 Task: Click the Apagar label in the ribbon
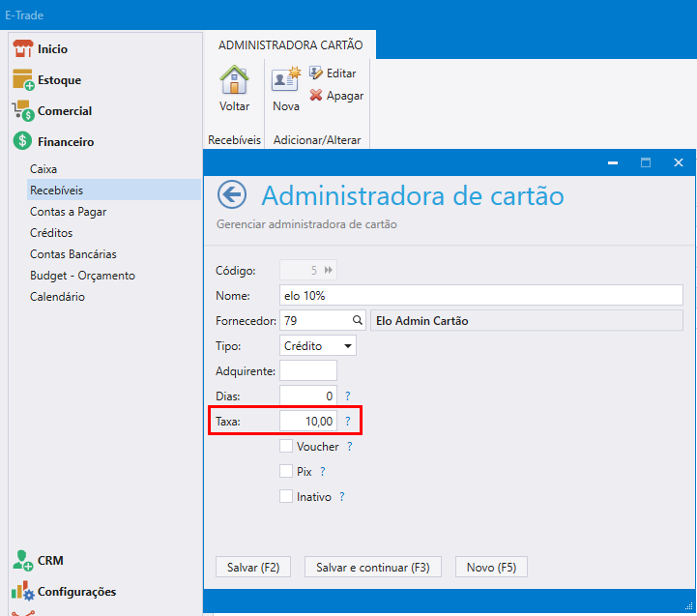tap(345, 96)
